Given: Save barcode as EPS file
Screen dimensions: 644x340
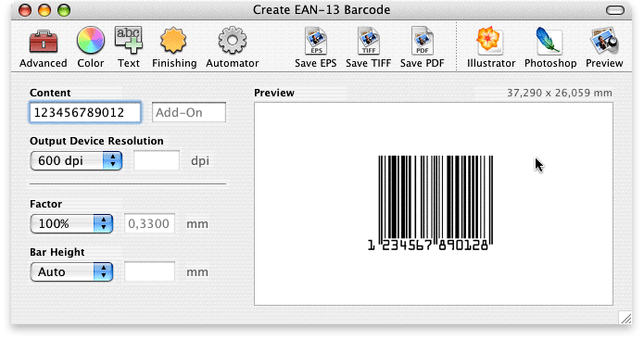Looking at the screenshot, I should pos(315,47).
